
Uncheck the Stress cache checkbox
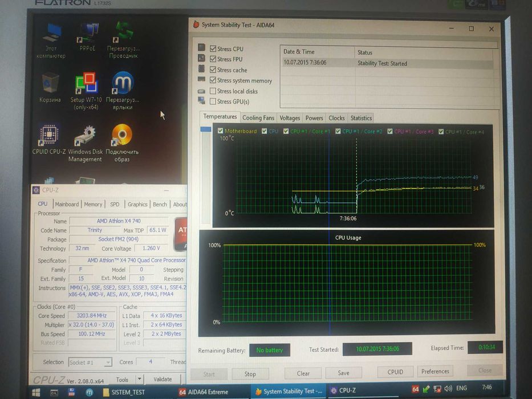pyautogui.click(x=213, y=70)
